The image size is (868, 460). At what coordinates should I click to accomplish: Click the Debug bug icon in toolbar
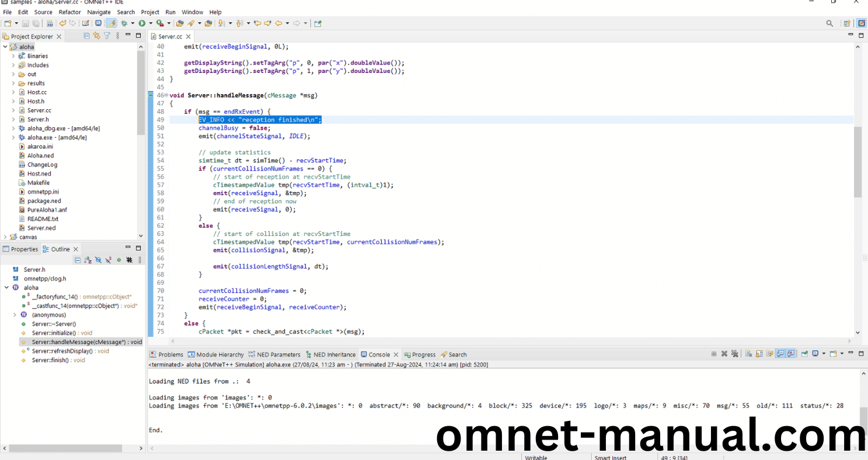pos(124,23)
